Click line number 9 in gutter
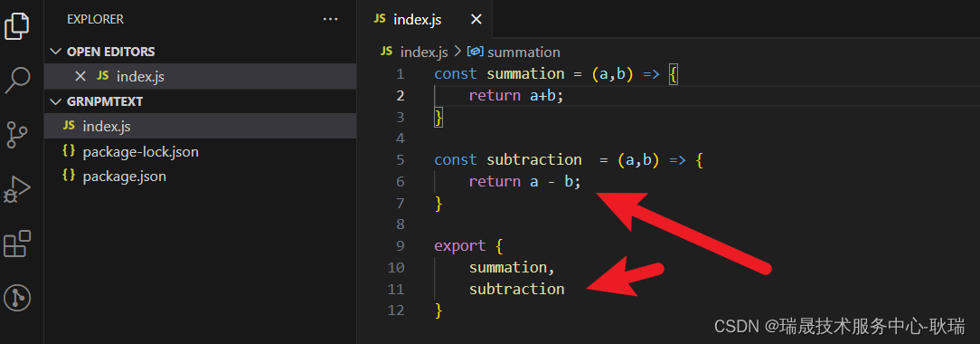The image size is (980, 344). 400,245
